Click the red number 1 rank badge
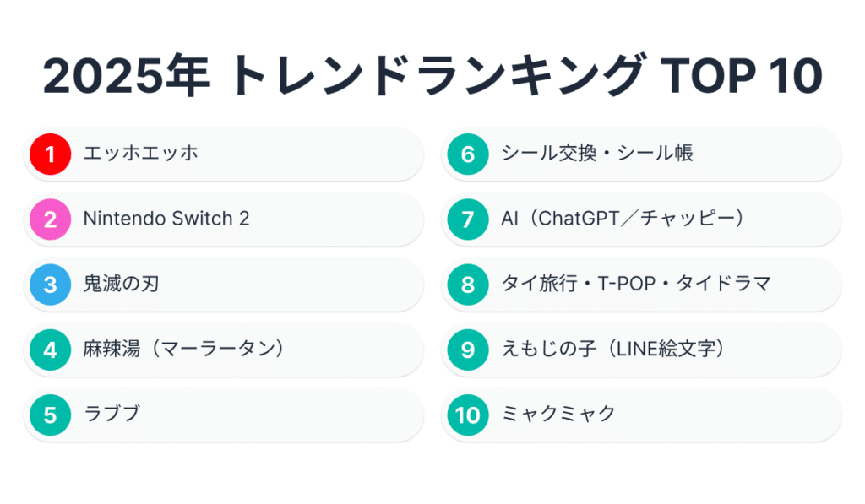 [51, 154]
